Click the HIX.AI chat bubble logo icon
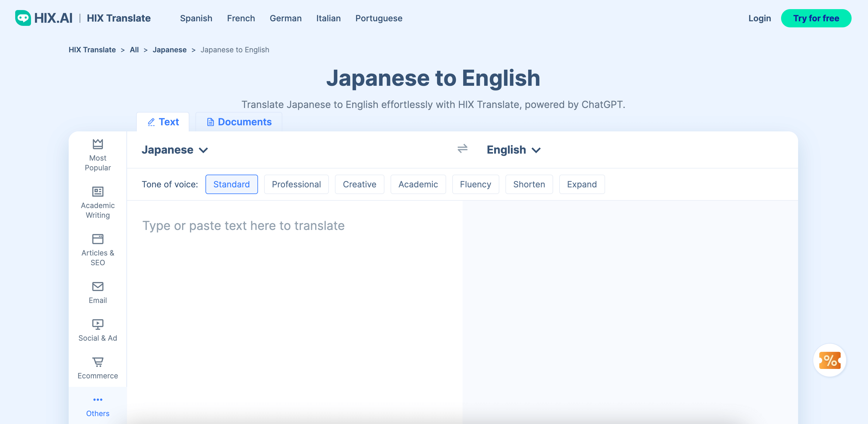 [x=23, y=18]
